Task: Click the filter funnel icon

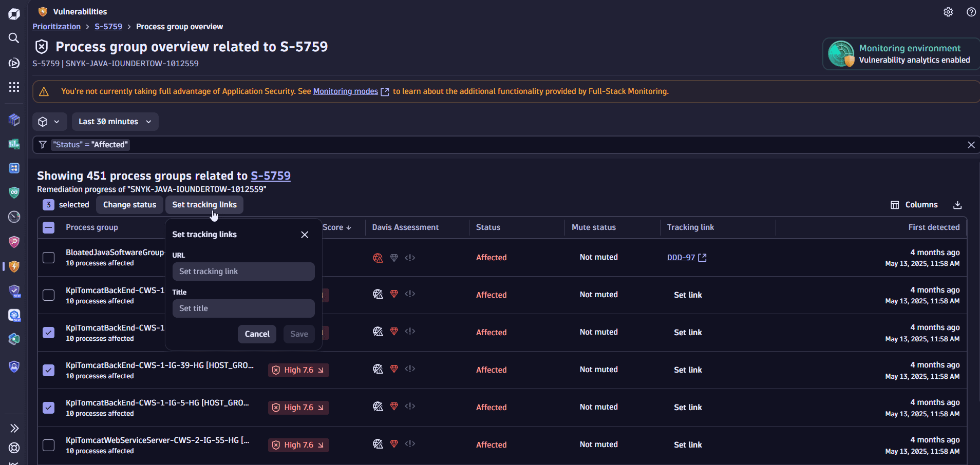Action: pyautogui.click(x=43, y=145)
